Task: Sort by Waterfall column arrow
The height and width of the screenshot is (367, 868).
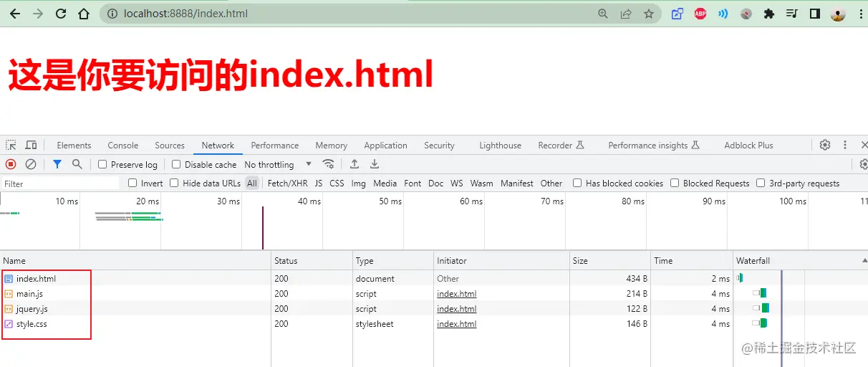Action: (864, 260)
